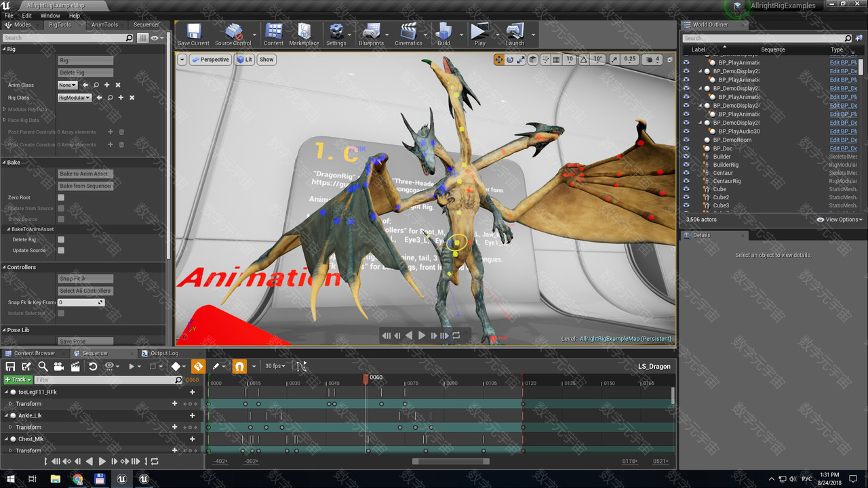Click the Bake to Anim Asset button

(x=85, y=174)
